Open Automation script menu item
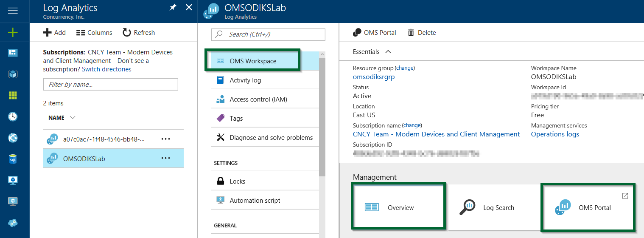The width and height of the screenshot is (644, 238). (x=265, y=201)
